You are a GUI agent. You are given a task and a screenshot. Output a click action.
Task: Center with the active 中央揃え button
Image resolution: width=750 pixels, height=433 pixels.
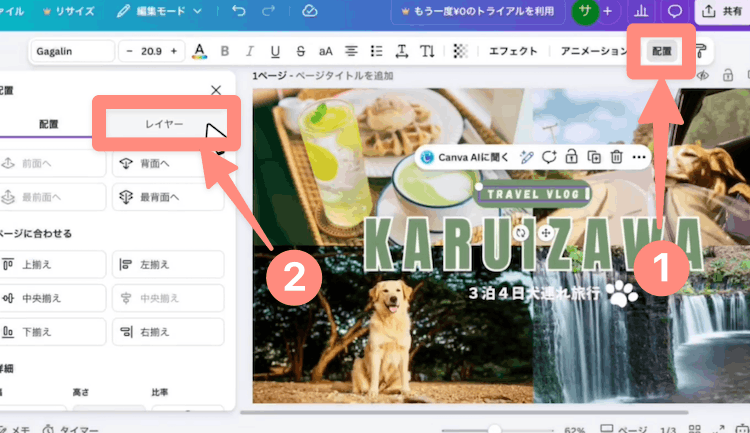53,298
